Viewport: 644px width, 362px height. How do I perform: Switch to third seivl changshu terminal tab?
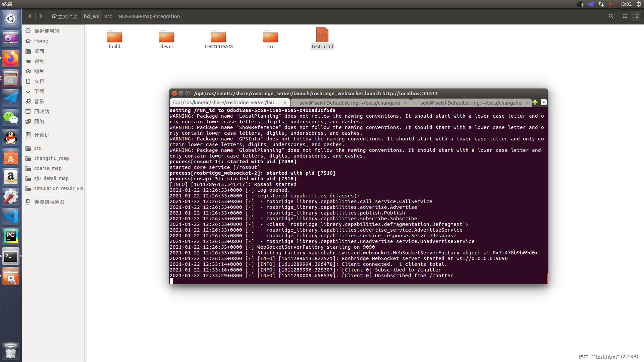click(471, 103)
